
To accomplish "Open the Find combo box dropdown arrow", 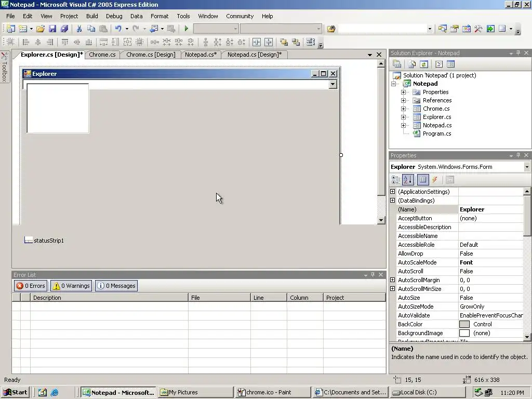I will [x=430, y=29].
